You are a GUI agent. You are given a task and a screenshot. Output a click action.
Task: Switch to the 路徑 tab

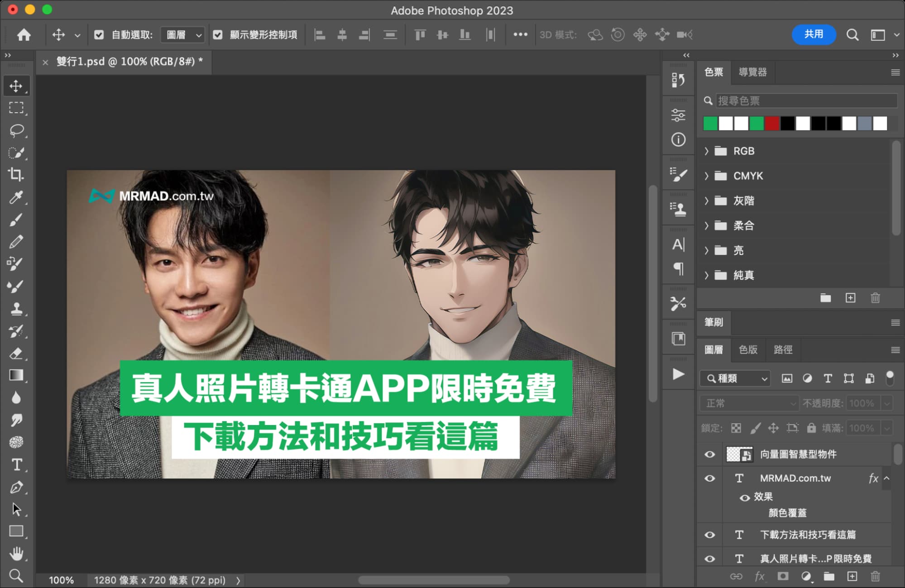click(783, 349)
